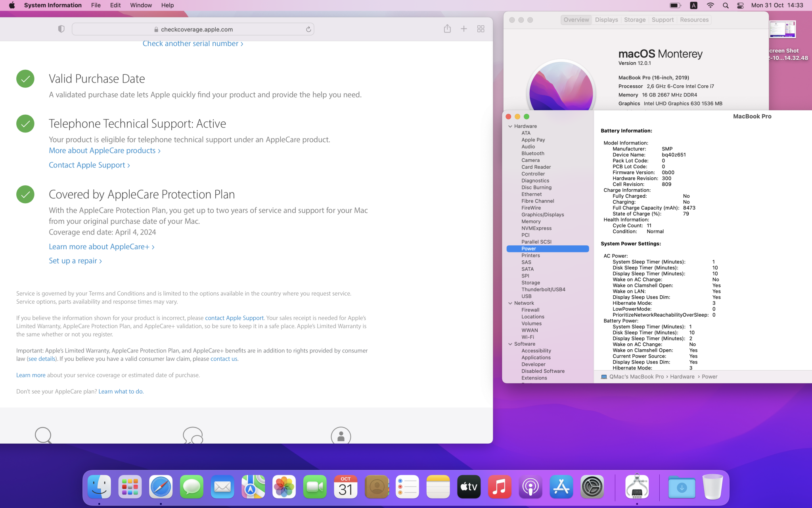Reload the checkcoverage page
The image size is (812, 508).
coord(308,29)
